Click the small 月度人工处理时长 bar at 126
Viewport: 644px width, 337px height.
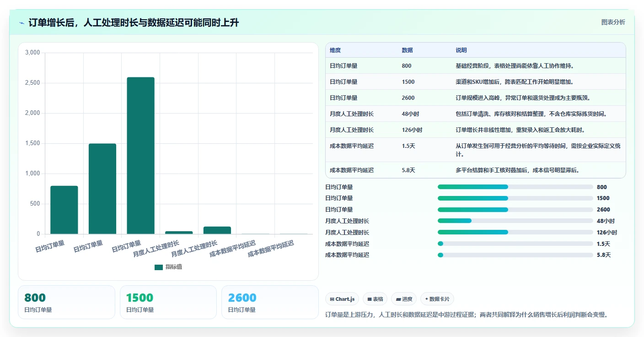(x=217, y=230)
